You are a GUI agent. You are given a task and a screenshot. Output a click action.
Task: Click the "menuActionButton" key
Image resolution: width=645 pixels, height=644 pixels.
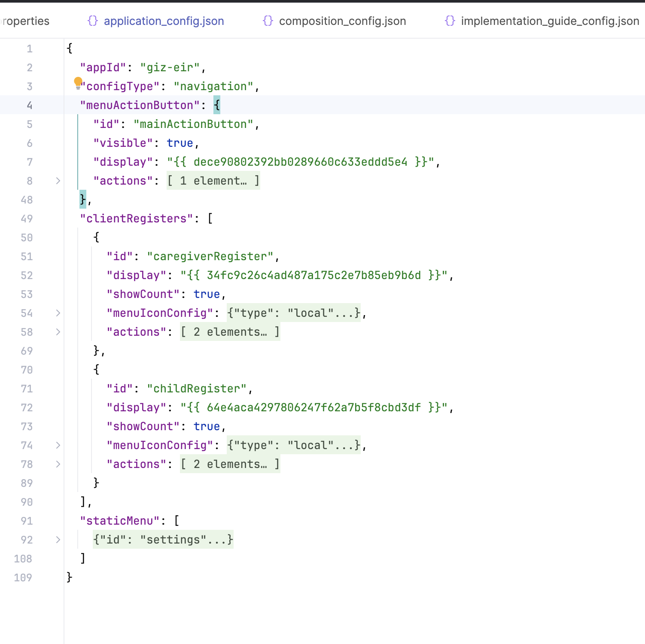140,105
